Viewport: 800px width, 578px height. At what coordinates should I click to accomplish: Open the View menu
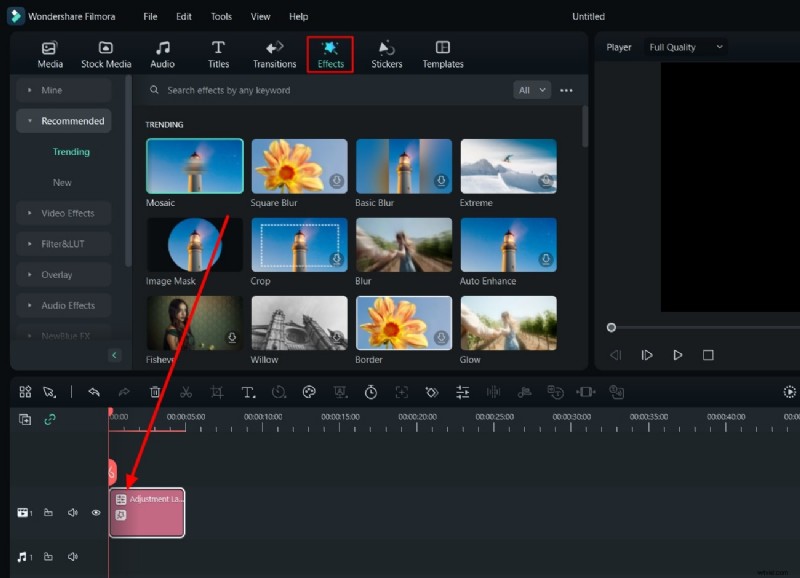(x=260, y=16)
